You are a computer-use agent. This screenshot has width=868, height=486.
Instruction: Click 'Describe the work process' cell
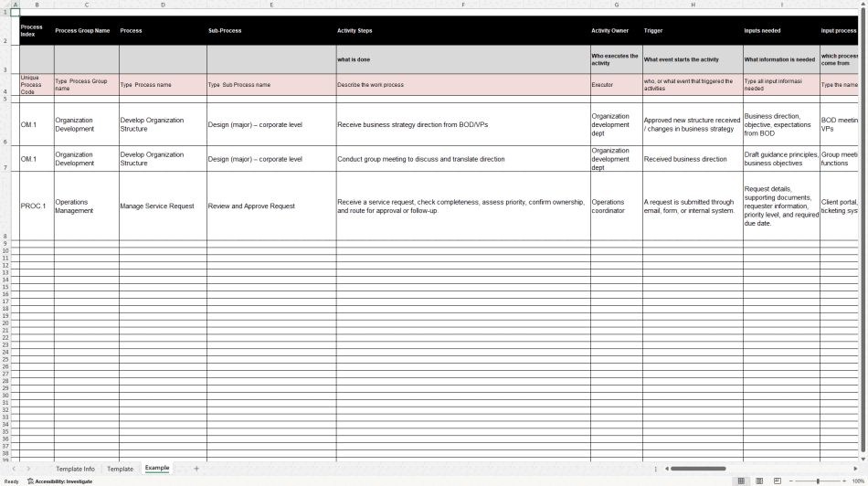click(463, 85)
